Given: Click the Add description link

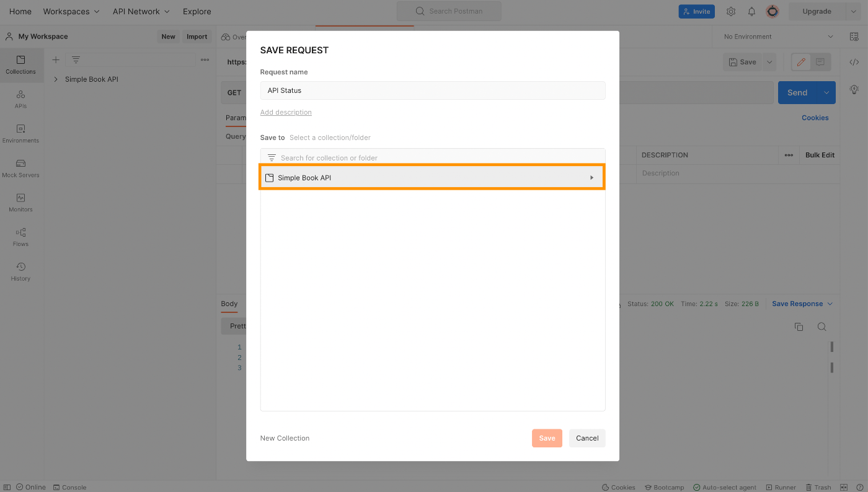Looking at the screenshot, I should pos(286,112).
